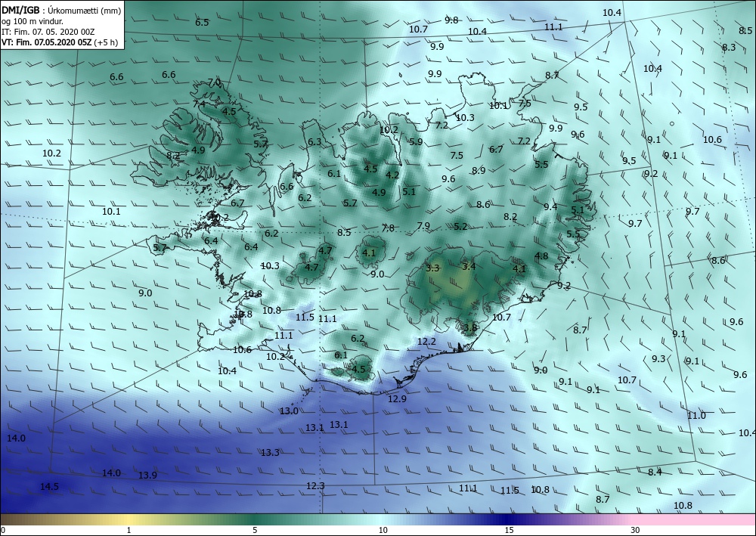The height and width of the screenshot is (536, 756).
Task: Click the '14.5' value in the southwest ocean
Action: tap(49, 486)
